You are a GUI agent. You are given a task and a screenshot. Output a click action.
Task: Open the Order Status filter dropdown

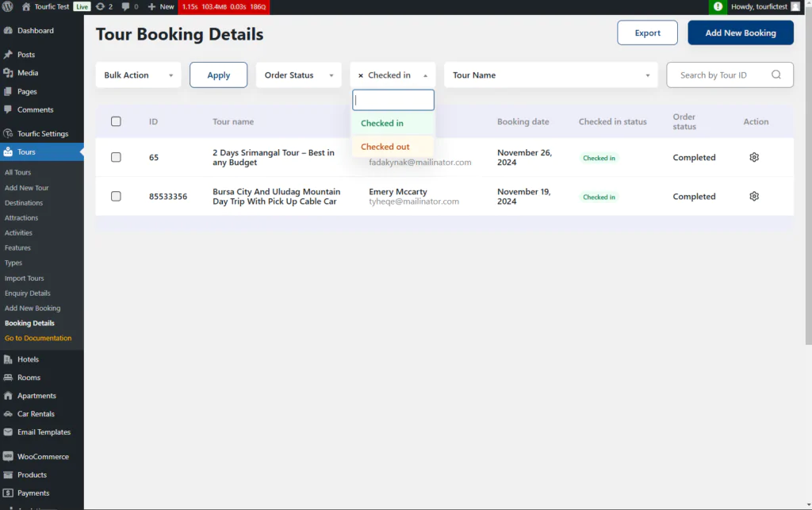click(299, 75)
